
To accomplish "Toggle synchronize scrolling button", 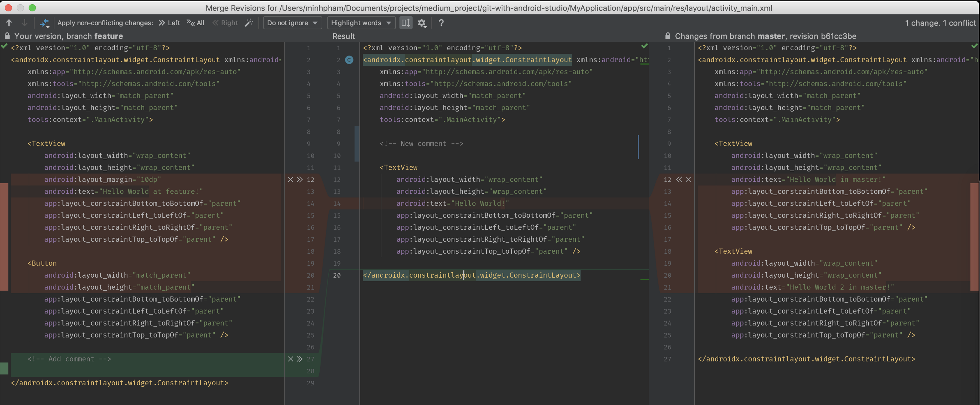I will 406,23.
